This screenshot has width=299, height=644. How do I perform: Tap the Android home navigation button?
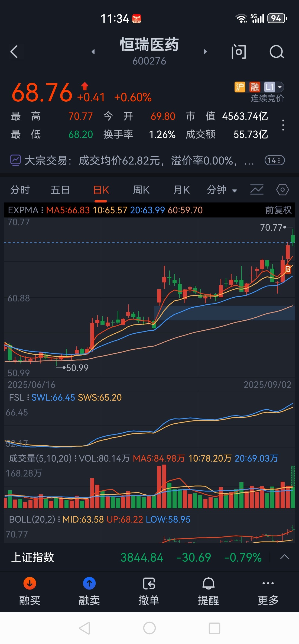pyautogui.click(x=149, y=628)
